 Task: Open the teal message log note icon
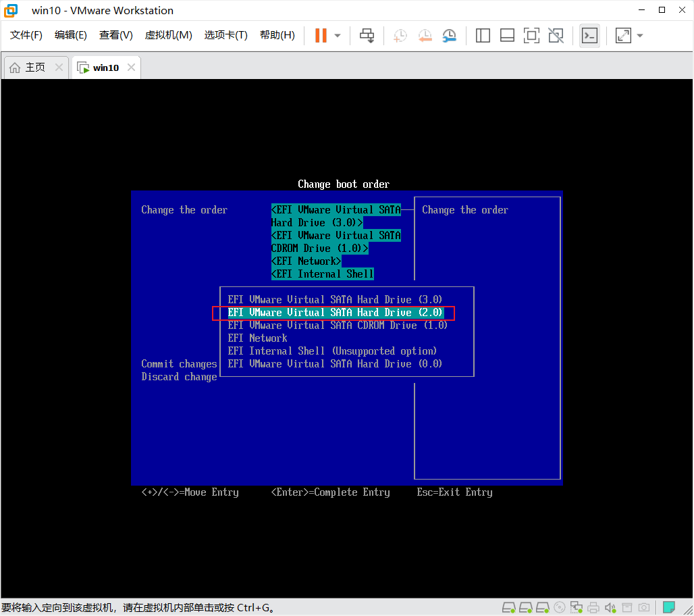668,607
